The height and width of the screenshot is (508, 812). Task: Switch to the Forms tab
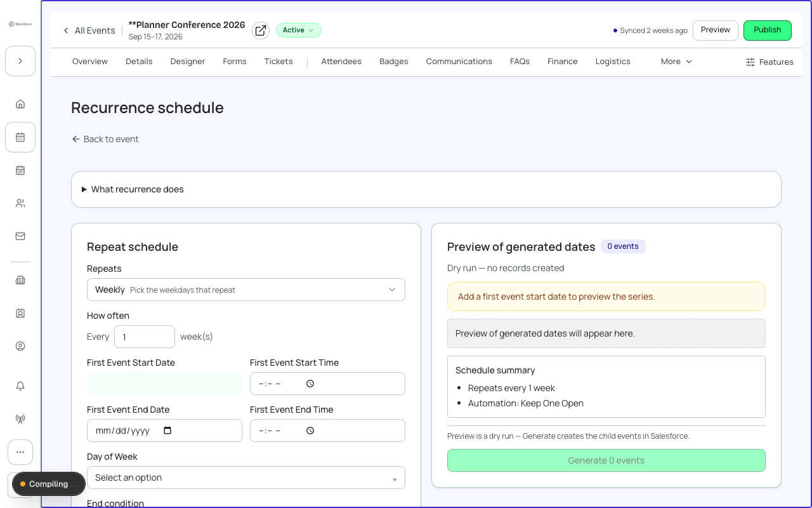(x=235, y=62)
